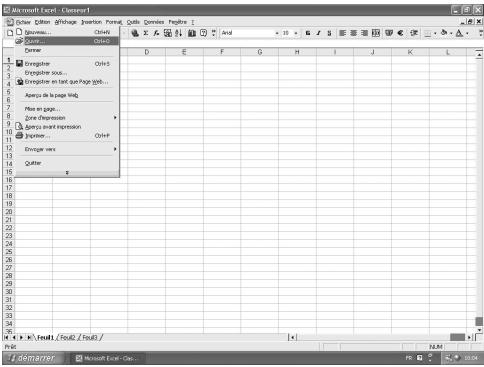Open the Données menu
The width and height of the screenshot is (484, 367).
154,22
